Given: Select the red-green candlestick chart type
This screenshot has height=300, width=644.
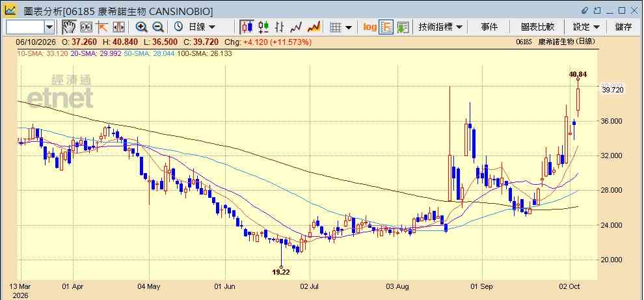Looking at the screenshot, I should [x=263, y=27].
